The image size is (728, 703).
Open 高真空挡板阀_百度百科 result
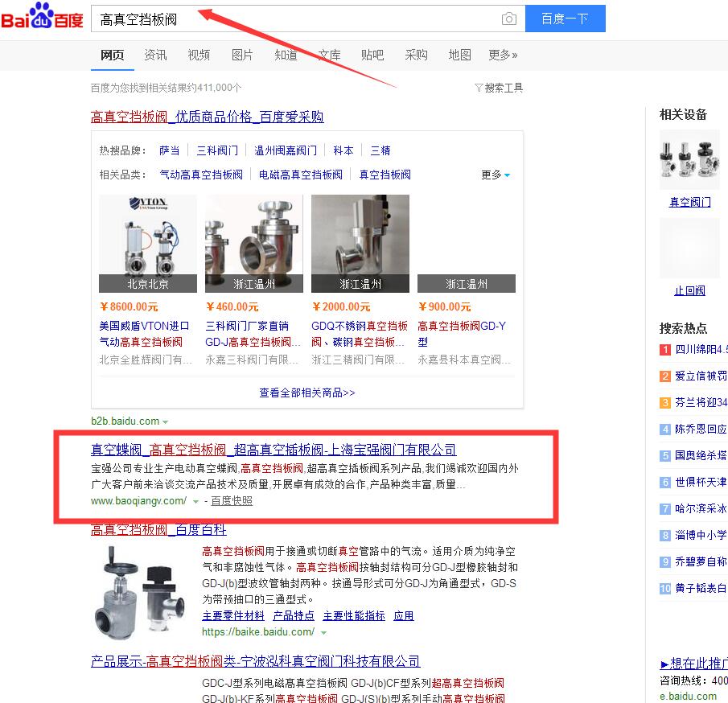(158, 529)
